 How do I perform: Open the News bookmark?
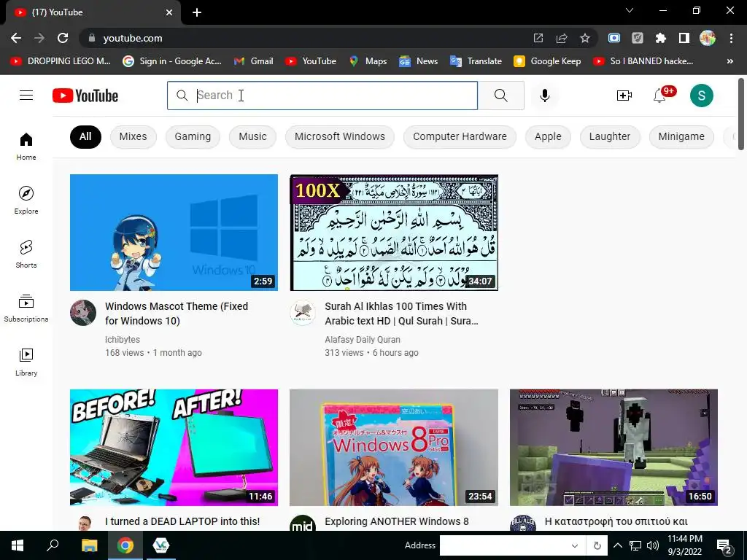[418, 61]
